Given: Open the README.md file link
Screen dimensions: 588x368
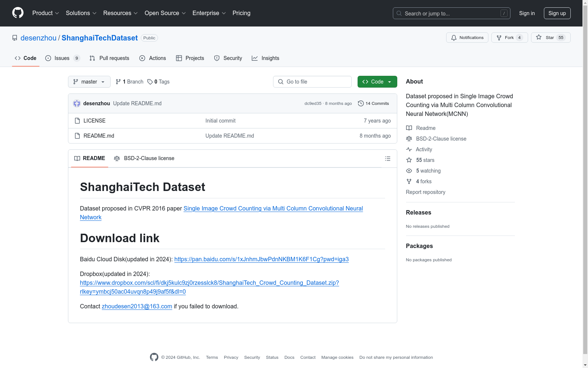Looking at the screenshot, I should pyautogui.click(x=99, y=136).
